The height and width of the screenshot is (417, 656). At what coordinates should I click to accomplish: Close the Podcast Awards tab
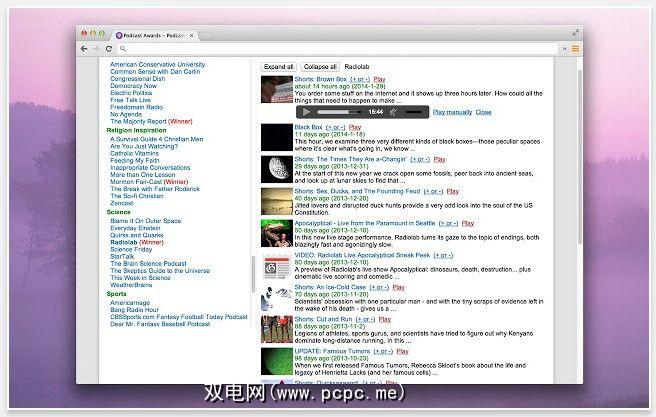pos(192,36)
